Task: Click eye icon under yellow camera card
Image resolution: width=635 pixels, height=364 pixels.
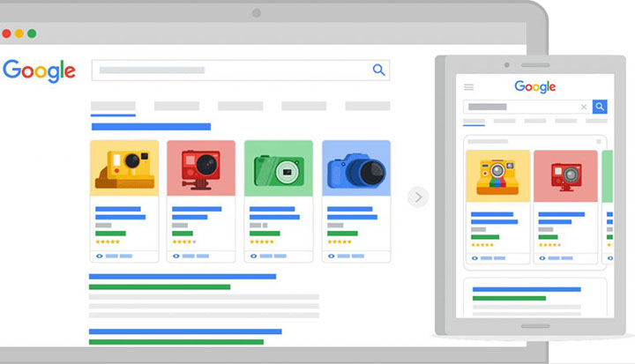Action: [x=99, y=256]
